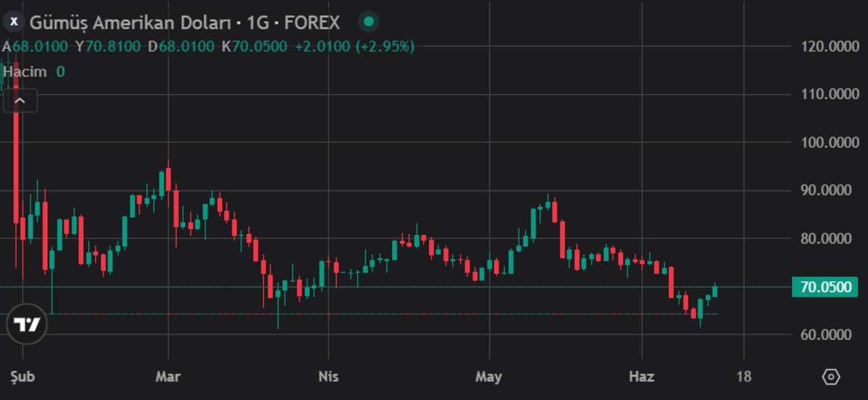Click the 60.0000 price axis label
This screenshot has width=868, height=400.
pos(826,335)
